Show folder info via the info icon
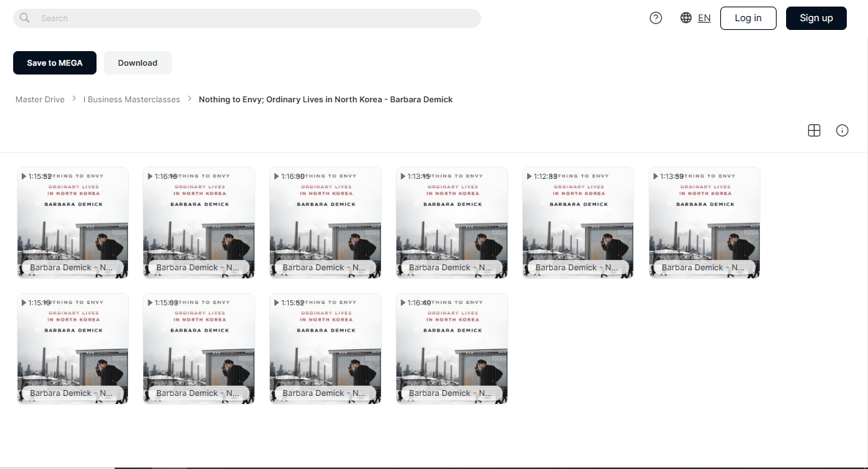The width and height of the screenshot is (868, 469). point(842,131)
